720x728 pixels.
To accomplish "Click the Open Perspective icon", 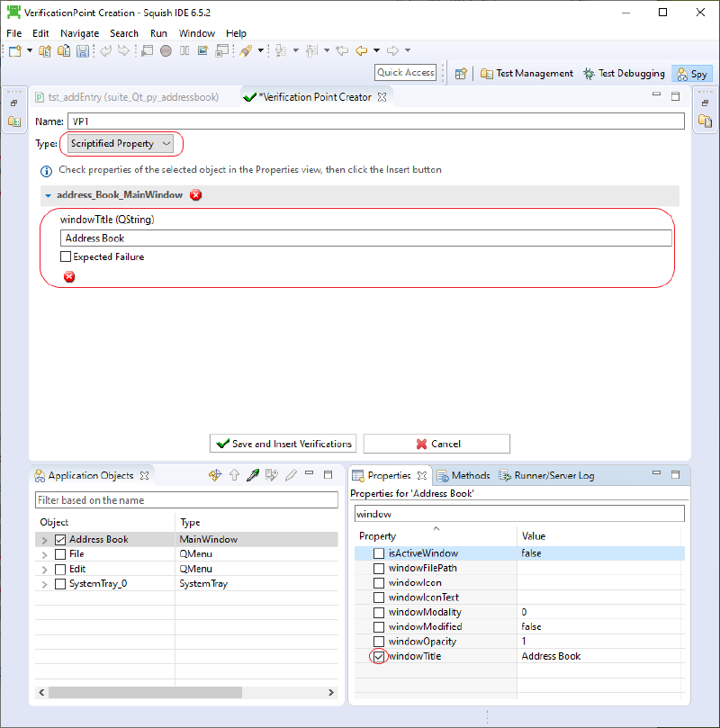I will point(461,74).
